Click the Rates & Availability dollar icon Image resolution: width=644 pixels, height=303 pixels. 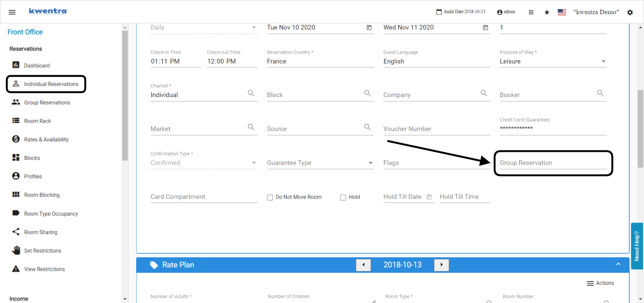coord(16,139)
